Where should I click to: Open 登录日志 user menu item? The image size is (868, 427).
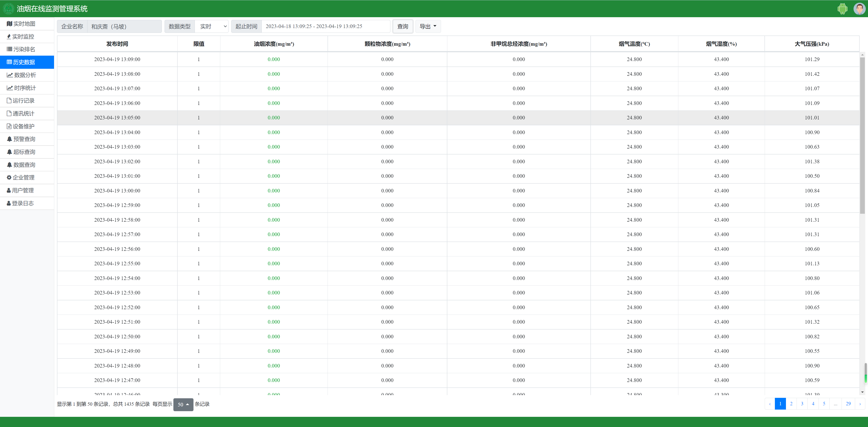(21, 203)
